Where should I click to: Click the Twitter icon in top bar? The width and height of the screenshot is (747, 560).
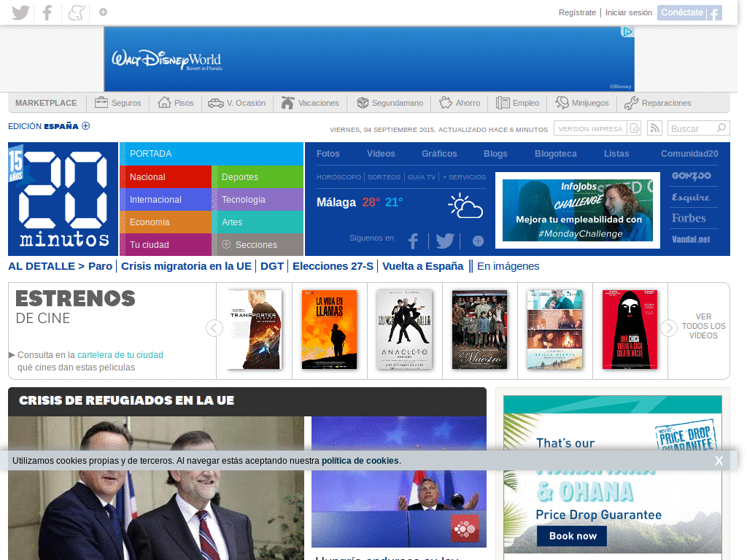(20, 12)
